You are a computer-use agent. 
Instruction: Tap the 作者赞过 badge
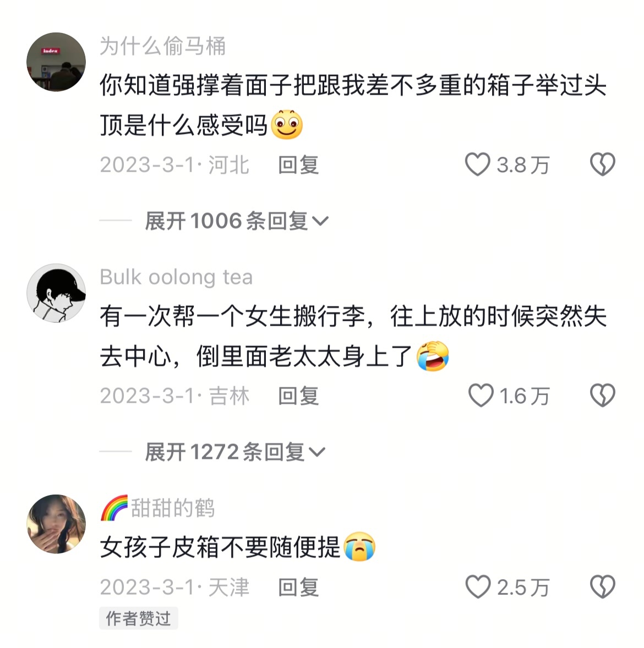click(x=139, y=618)
